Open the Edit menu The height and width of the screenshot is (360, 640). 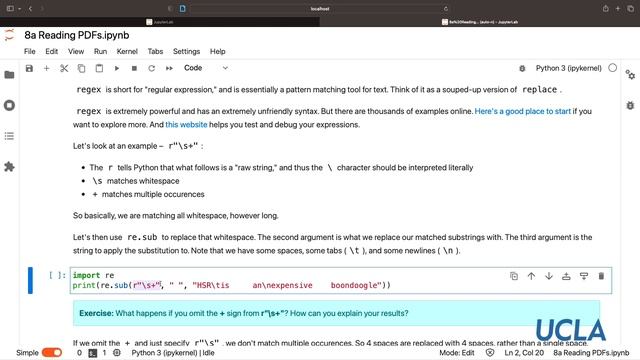51,51
